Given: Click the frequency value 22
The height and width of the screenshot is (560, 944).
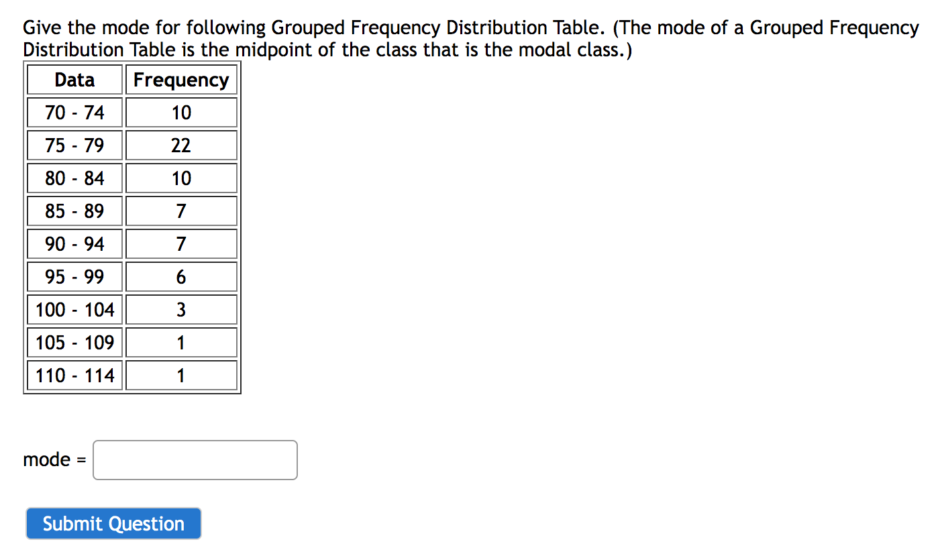Looking at the screenshot, I should 181,145.
